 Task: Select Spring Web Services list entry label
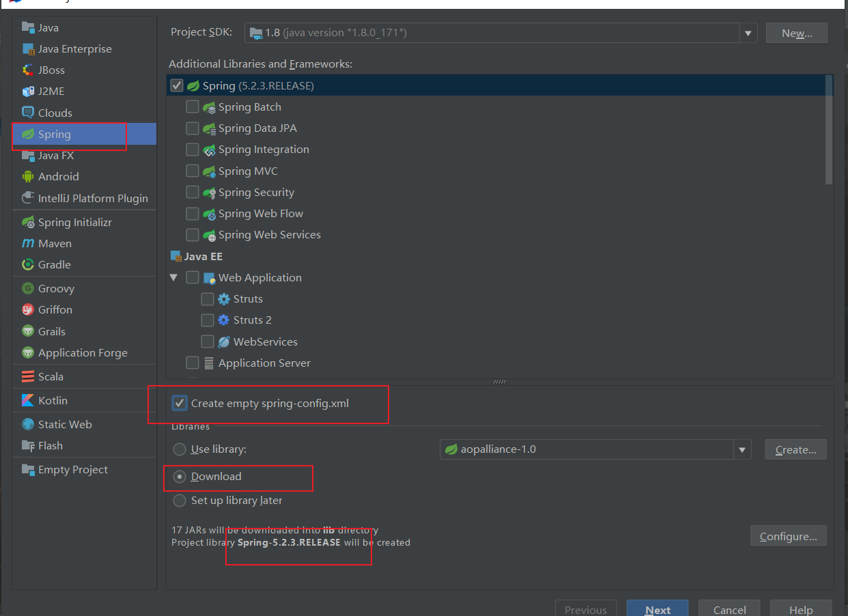(x=270, y=235)
